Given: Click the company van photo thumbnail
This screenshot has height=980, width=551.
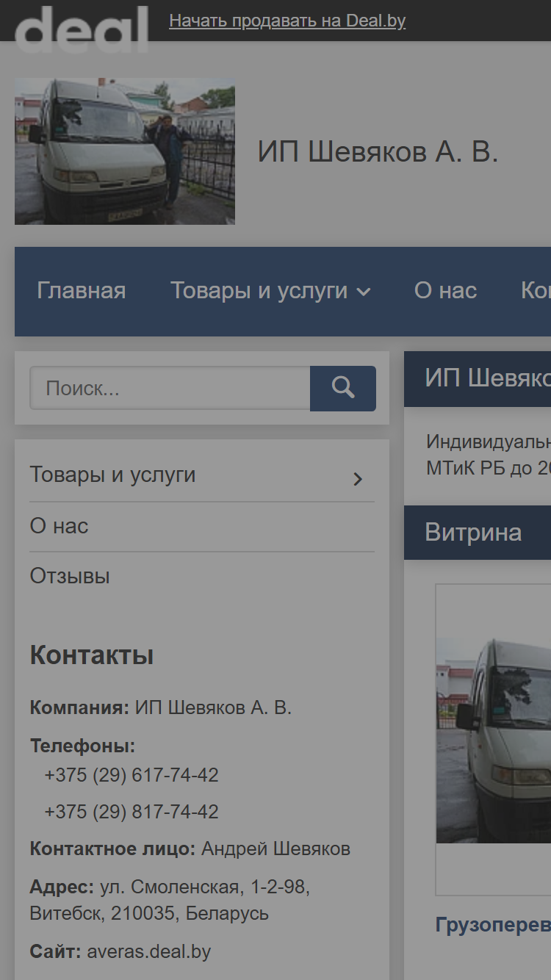Looking at the screenshot, I should (125, 151).
